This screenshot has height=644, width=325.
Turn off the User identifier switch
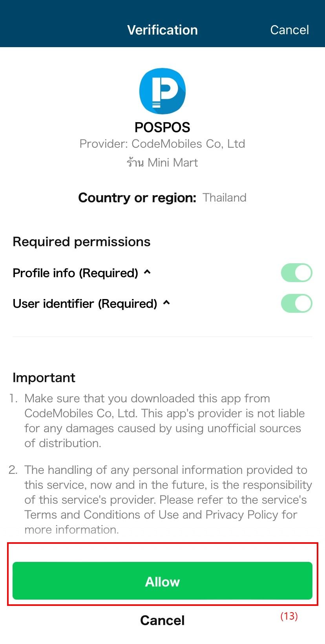pyautogui.click(x=296, y=303)
